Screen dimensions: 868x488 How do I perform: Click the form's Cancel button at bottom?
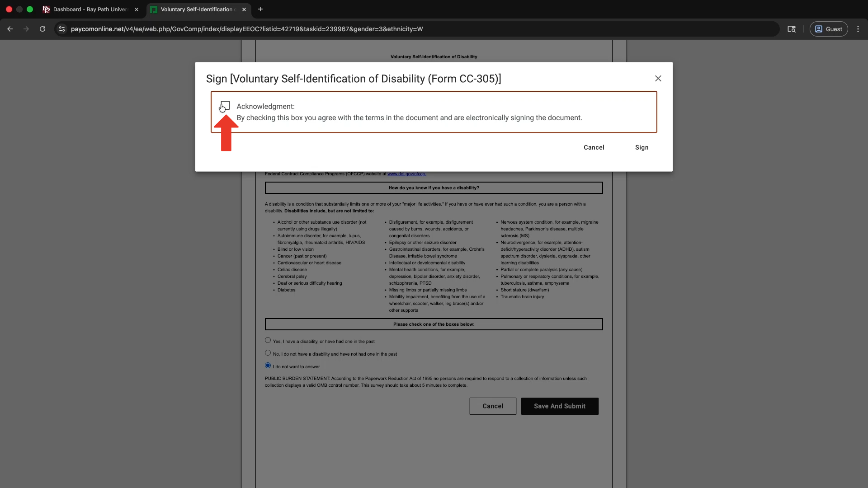pos(492,406)
